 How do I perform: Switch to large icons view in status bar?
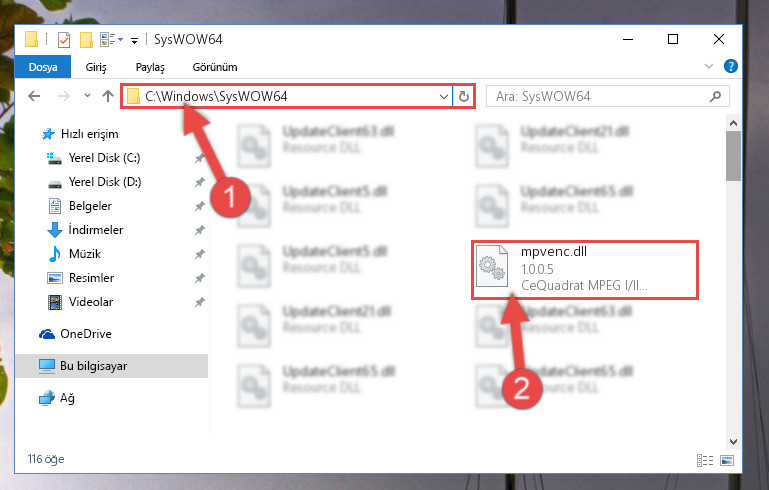(727, 460)
